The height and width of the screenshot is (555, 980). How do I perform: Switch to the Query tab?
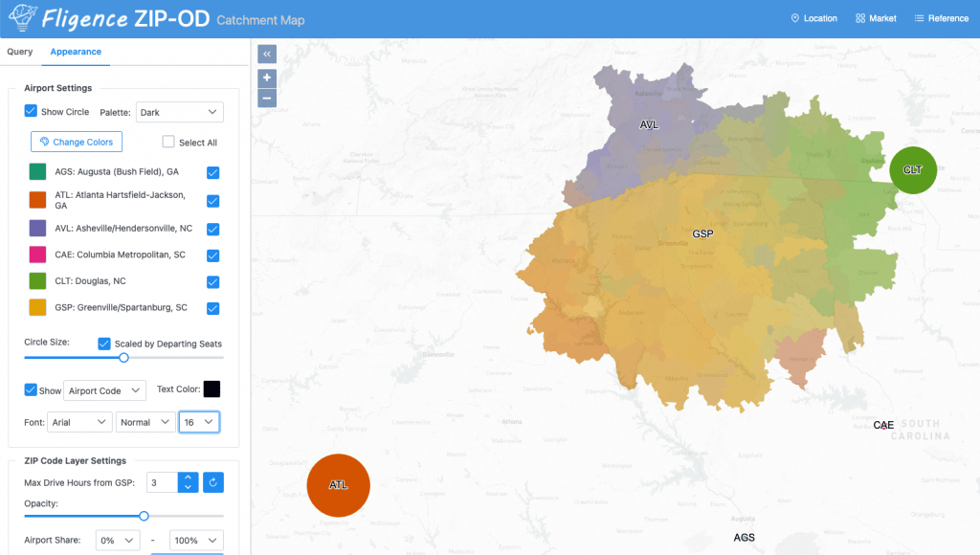click(x=20, y=52)
